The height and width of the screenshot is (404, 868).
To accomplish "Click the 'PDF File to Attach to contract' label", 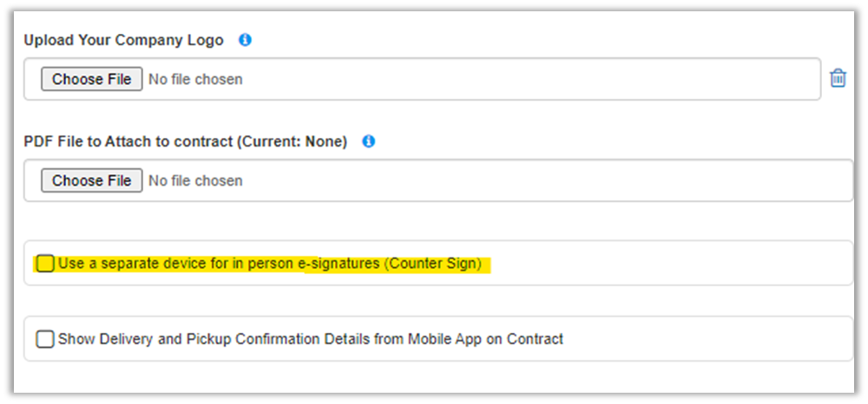I will (x=130, y=142).
